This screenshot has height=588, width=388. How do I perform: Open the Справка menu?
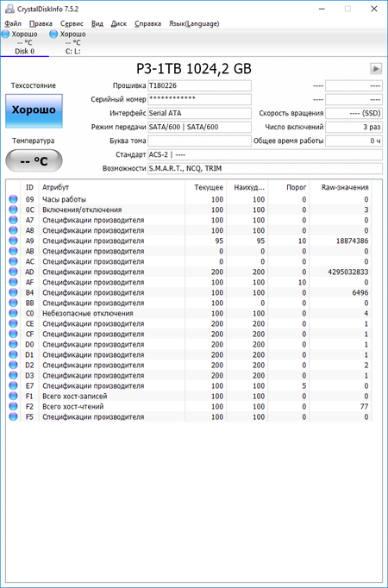click(x=147, y=23)
